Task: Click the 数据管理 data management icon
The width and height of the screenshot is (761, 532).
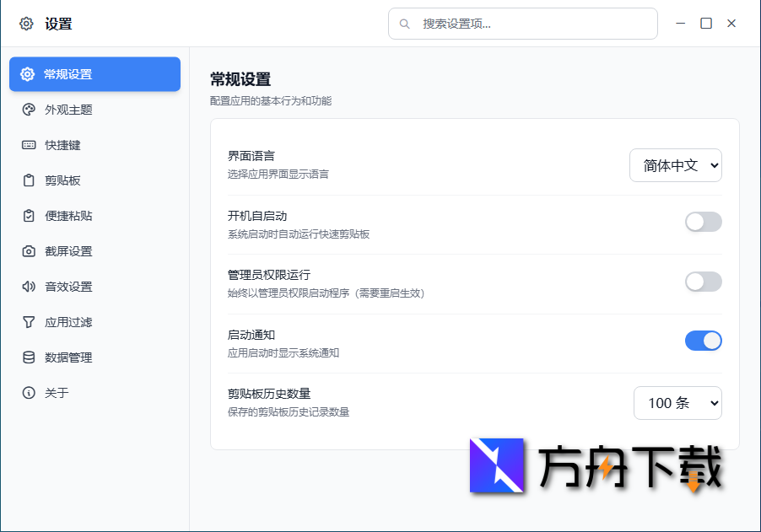Action: (x=27, y=357)
